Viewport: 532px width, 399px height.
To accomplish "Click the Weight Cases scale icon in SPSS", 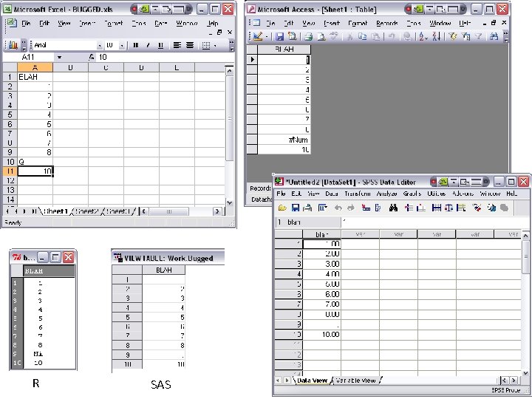I will coord(449,208).
